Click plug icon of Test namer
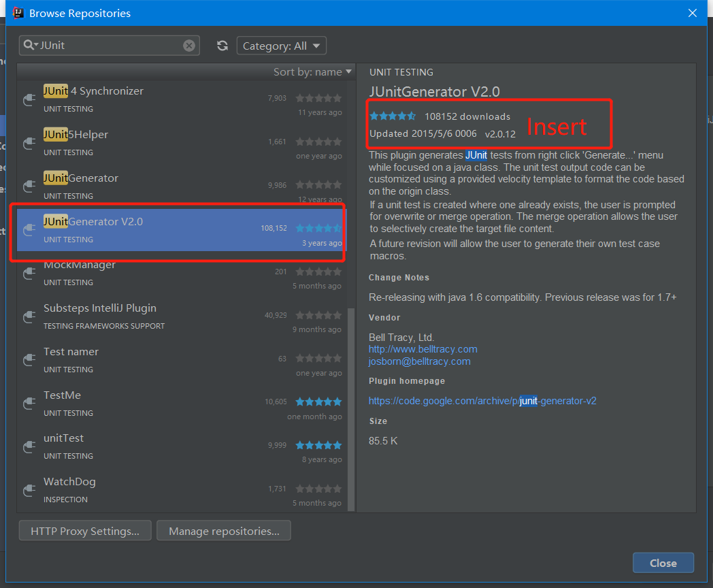The width and height of the screenshot is (713, 588). (x=29, y=360)
